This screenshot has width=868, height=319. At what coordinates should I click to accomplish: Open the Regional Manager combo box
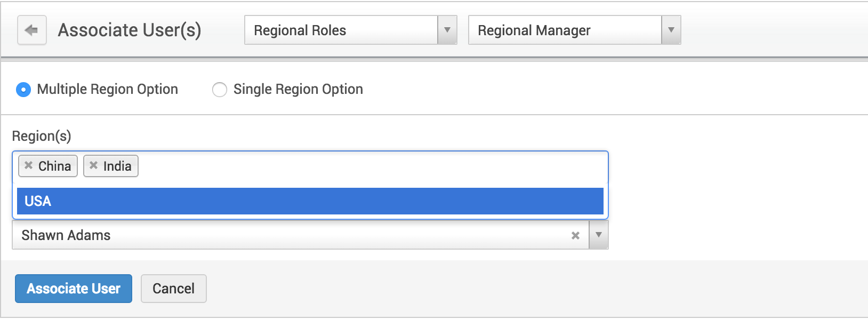coord(565,30)
